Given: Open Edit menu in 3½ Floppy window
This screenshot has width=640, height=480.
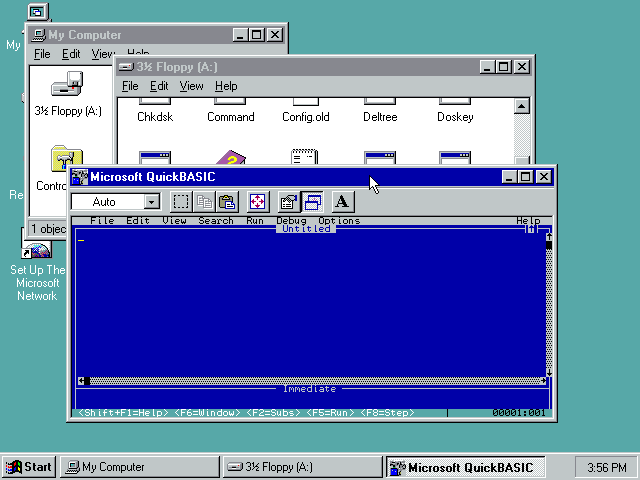Looking at the screenshot, I should click(159, 86).
